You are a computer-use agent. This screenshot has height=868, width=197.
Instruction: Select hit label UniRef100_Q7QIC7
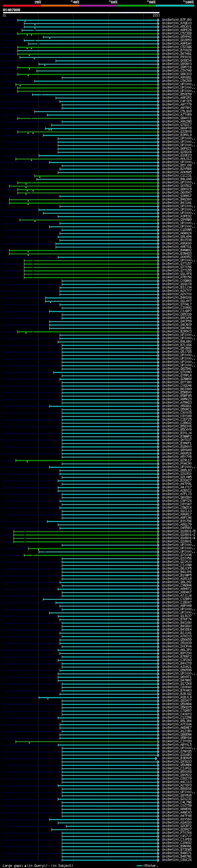176,125
